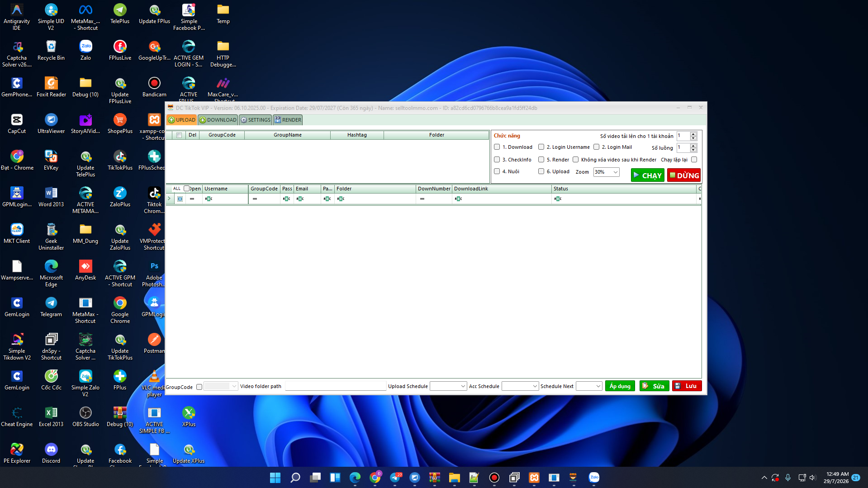Open Word 2013 desktop icon
Viewport: 868px width, 488px height.
pyautogui.click(x=51, y=197)
